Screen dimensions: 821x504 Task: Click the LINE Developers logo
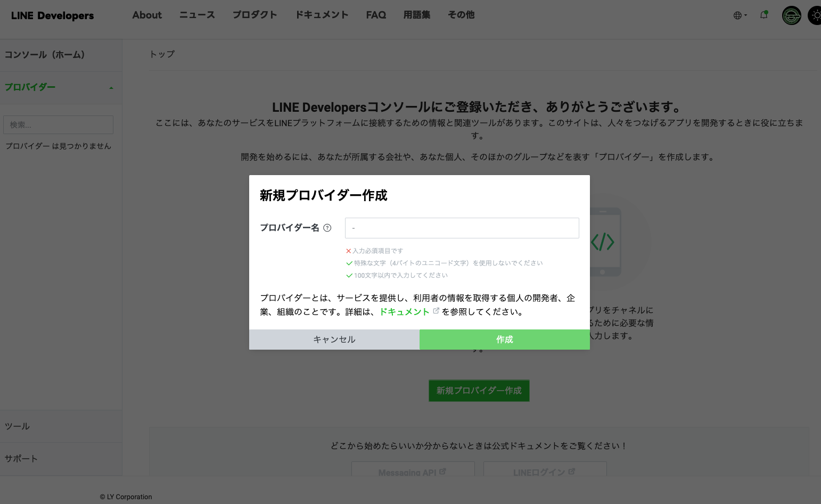(x=52, y=15)
